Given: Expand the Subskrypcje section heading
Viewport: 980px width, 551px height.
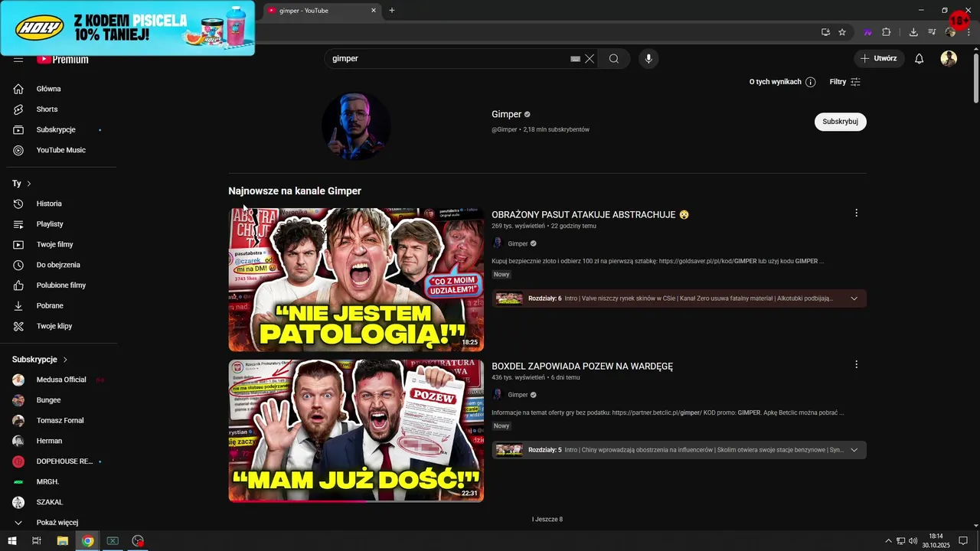Looking at the screenshot, I should pyautogui.click(x=40, y=360).
